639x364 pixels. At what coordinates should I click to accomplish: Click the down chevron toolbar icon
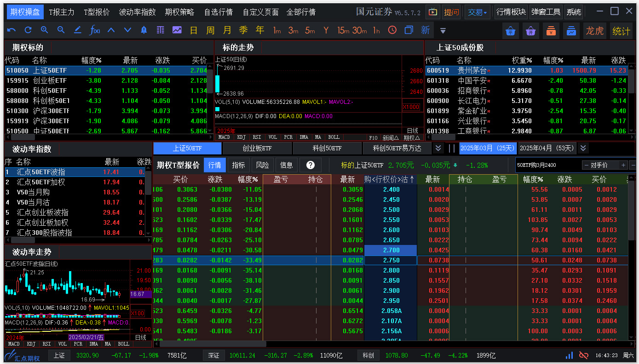tap(127, 30)
